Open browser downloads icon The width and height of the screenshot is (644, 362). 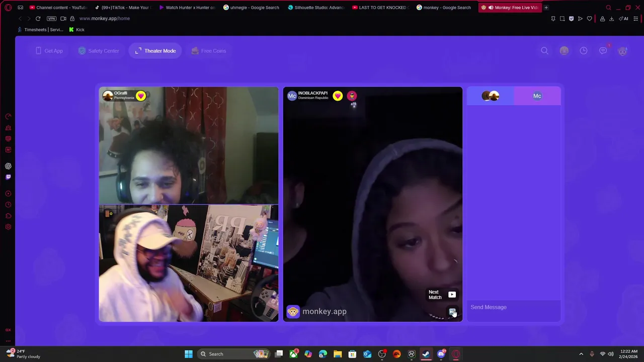(611, 19)
